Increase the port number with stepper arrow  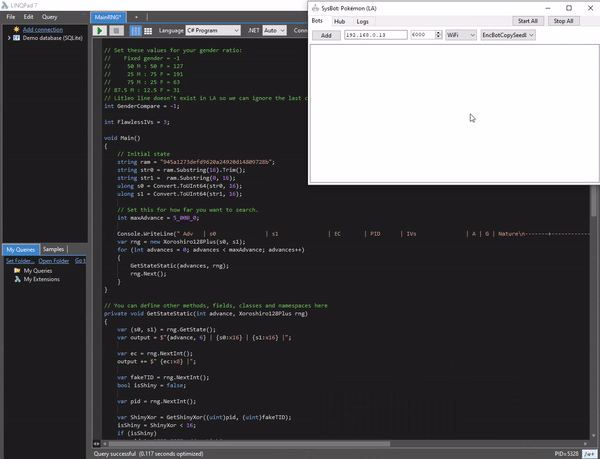coord(439,33)
